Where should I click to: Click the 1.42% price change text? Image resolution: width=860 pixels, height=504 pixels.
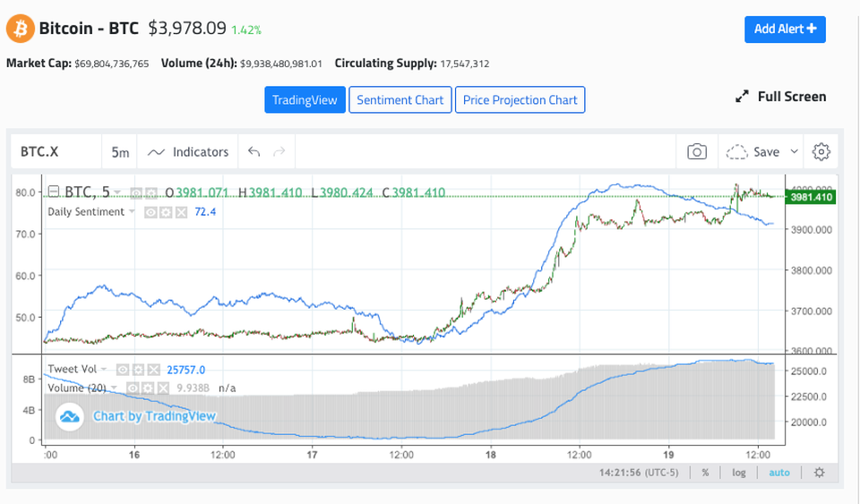tap(246, 30)
